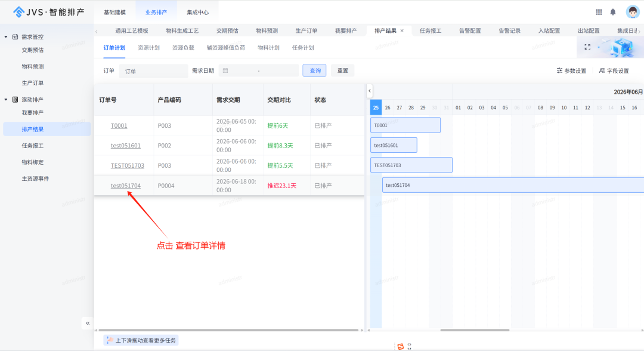Open 主资源事件 in sidebar
This screenshot has height=351, width=644.
click(35, 179)
